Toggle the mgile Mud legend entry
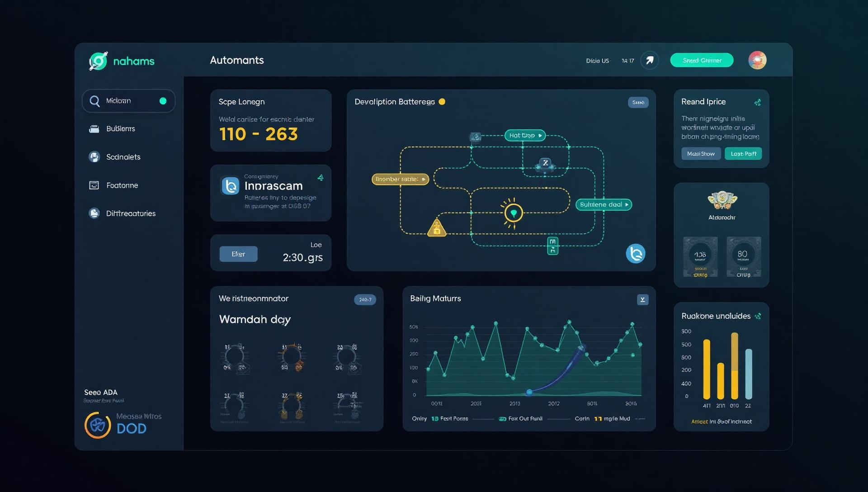 coord(612,419)
